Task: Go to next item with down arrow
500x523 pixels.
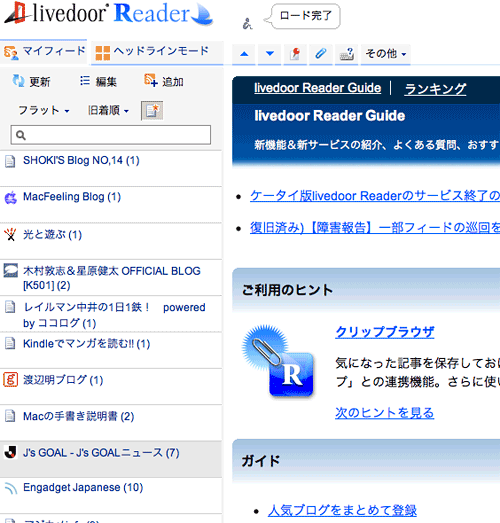Action: click(x=270, y=54)
